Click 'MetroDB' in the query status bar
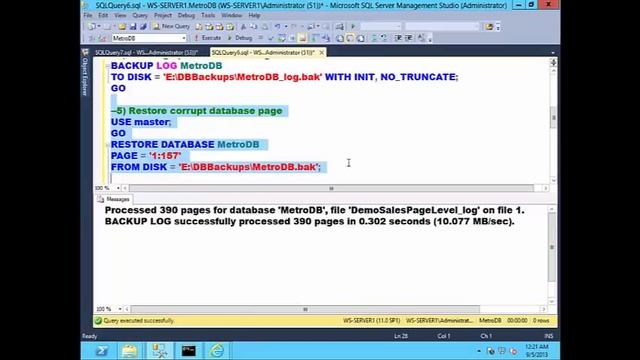Screen dimensions: 640x360 [490, 321]
